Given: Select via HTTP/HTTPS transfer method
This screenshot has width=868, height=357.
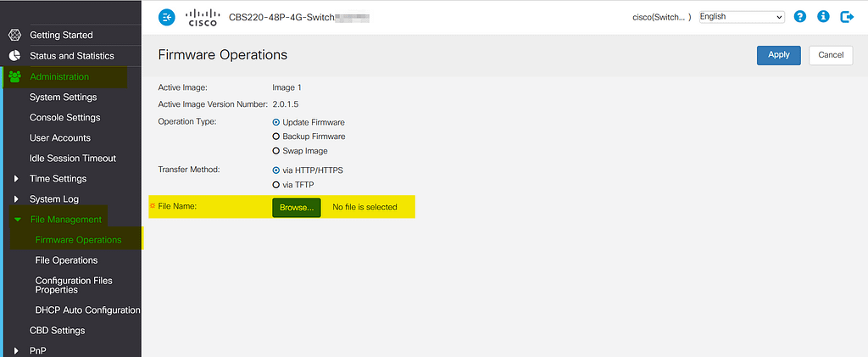Looking at the screenshot, I should coord(275,170).
